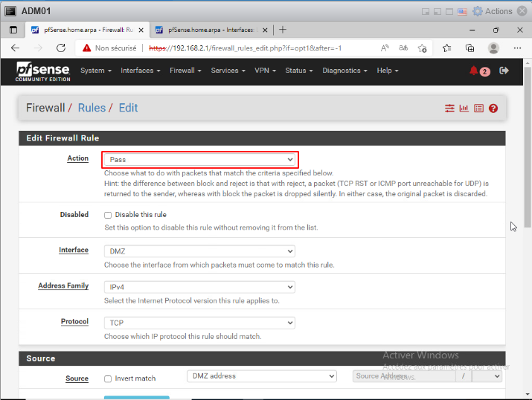Expand the Protocol dropdown showing TCP
Viewport: 532px width, 400px height.
(199, 323)
